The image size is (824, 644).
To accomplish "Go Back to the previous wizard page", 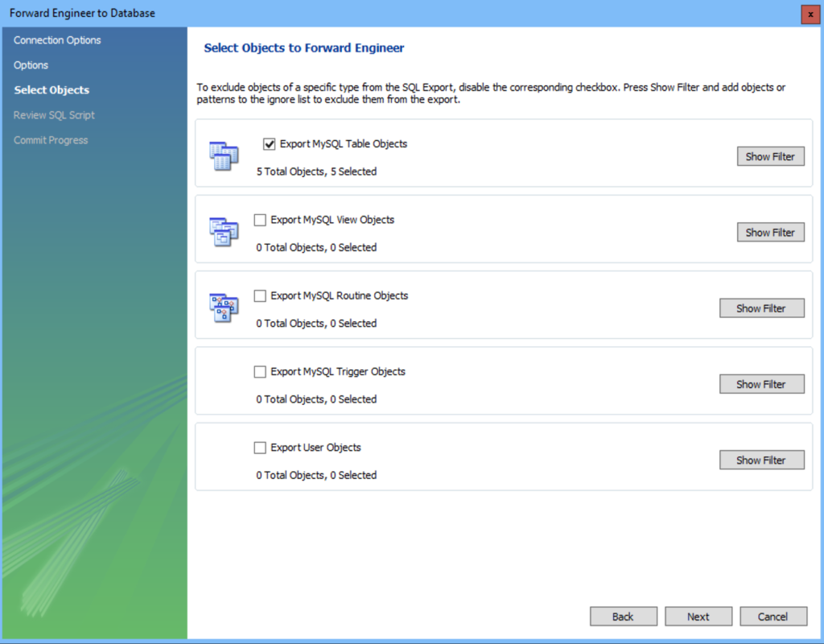I will tap(624, 616).
